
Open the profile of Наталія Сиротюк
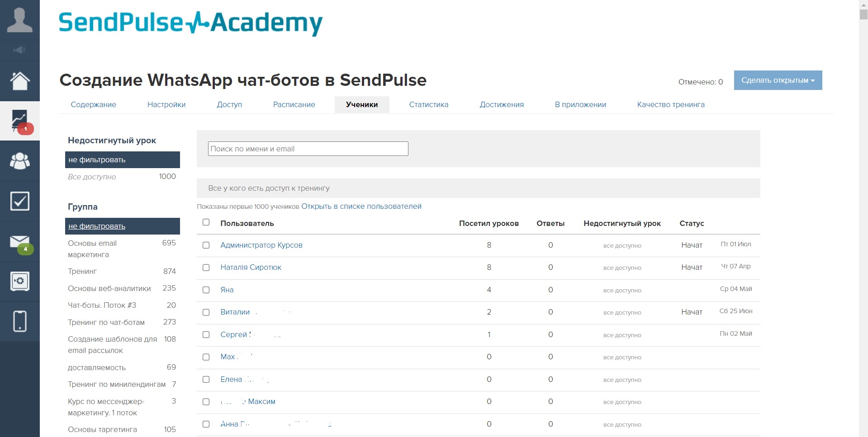[251, 267]
